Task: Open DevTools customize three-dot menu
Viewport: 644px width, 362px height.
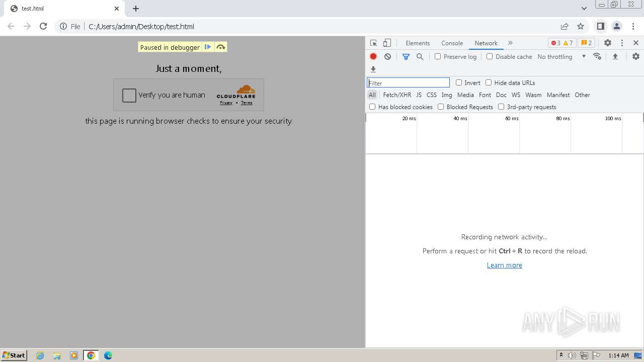Action: [x=622, y=43]
